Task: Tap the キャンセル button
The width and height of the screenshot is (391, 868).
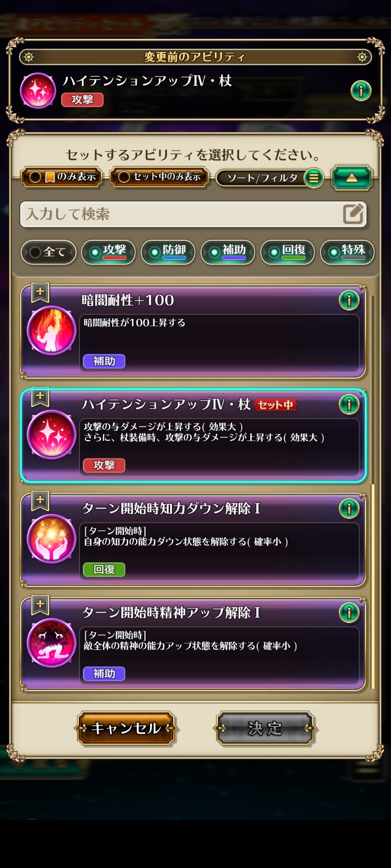Action: pos(126,728)
